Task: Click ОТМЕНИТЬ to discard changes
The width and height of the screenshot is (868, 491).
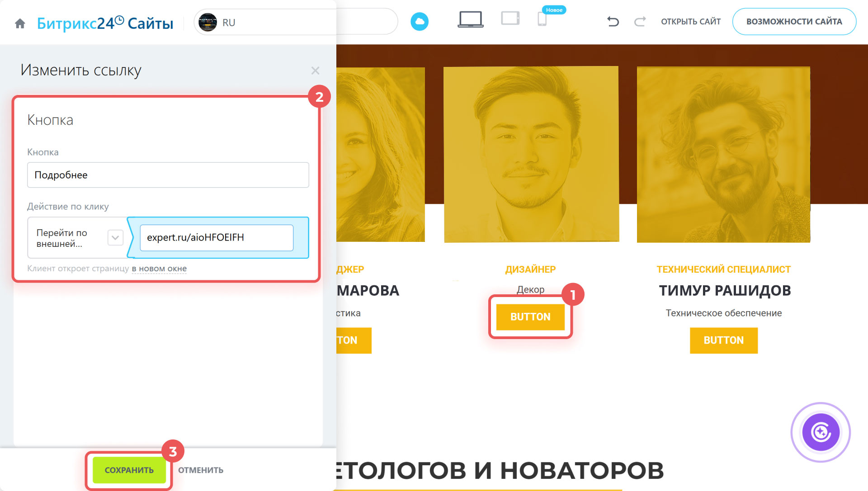Action: 200,470
